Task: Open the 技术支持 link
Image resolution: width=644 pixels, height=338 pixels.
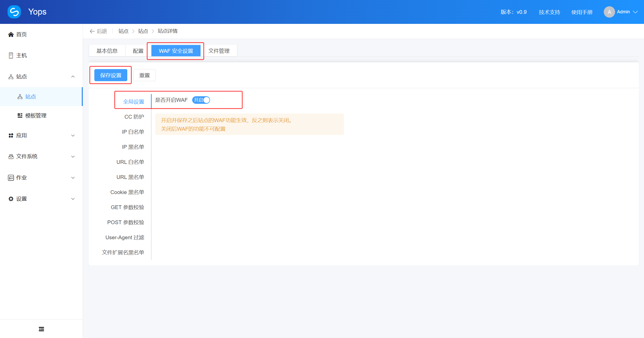Action: [x=549, y=12]
